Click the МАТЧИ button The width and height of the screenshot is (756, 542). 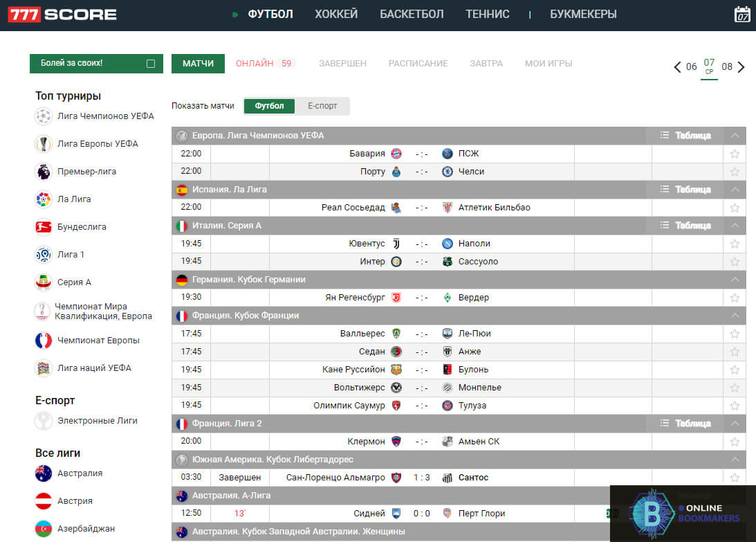pos(198,64)
